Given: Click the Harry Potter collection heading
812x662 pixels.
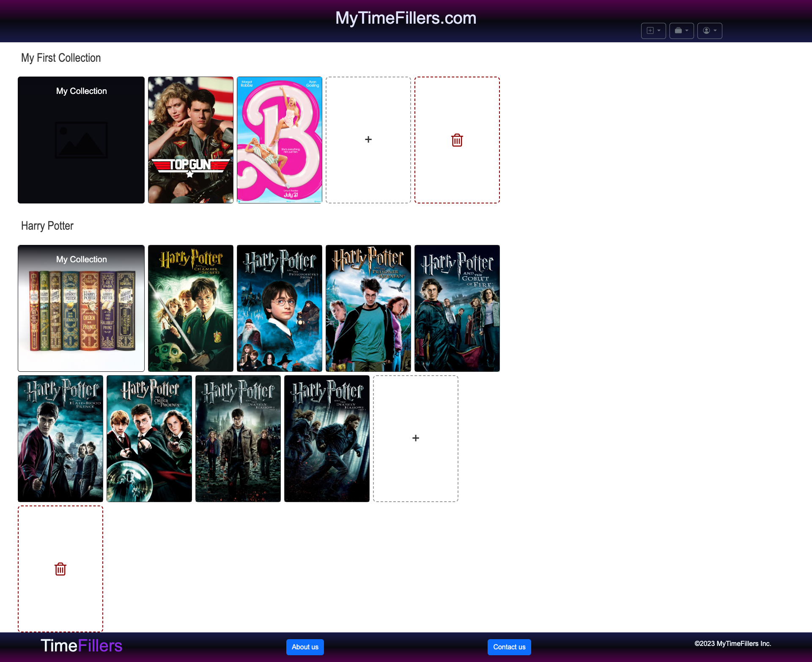Looking at the screenshot, I should tap(47, 226).
